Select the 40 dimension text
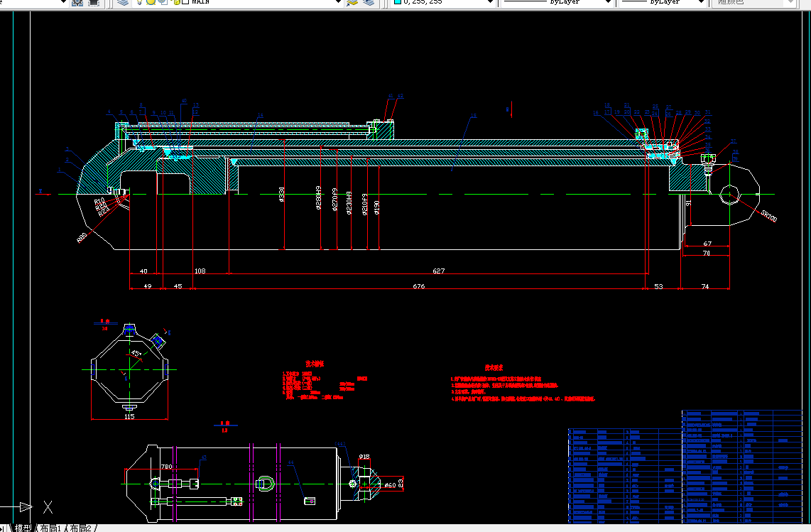This screenshot has height=532, width=811. [143, 271]
